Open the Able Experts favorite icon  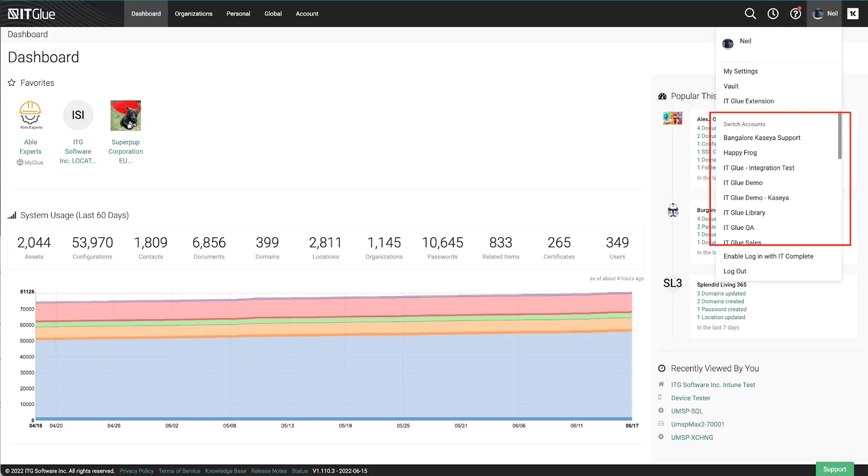tap(30, 115)
